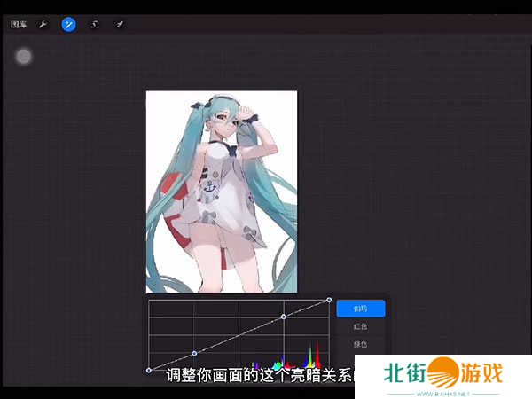Select the 伽玛 gamma channel

click(361, 309)
